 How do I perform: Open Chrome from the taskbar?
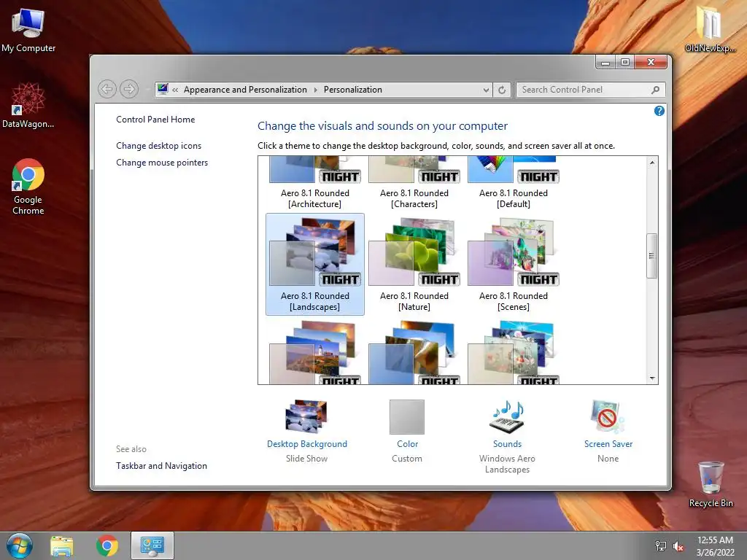107,545
